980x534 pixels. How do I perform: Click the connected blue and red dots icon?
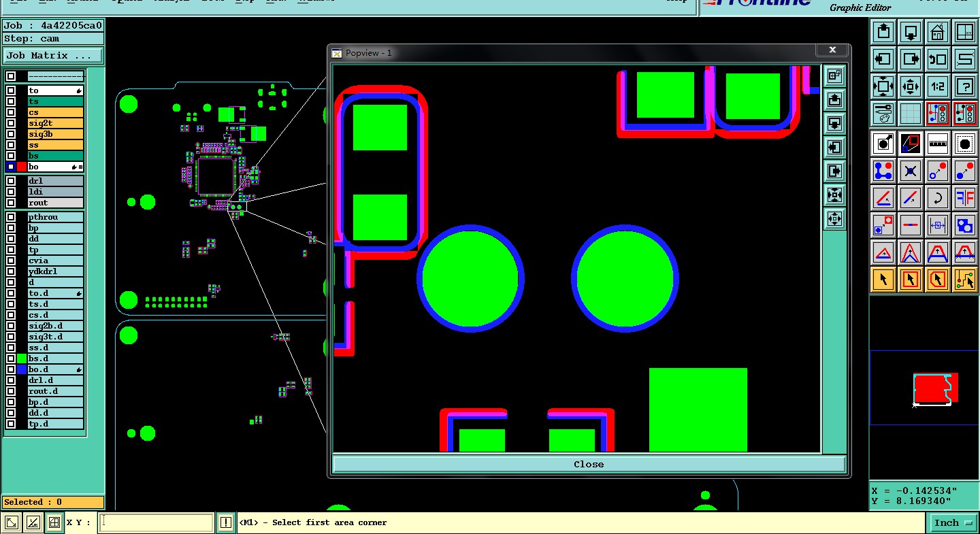pos(883,171)
